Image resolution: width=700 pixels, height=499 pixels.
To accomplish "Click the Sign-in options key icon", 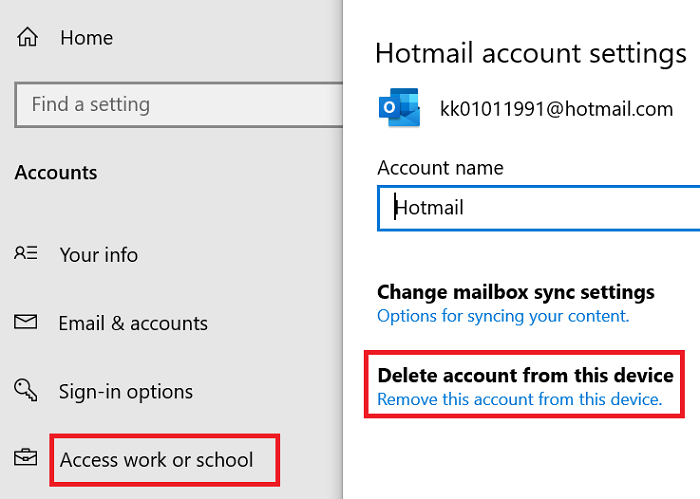I will 25,390.
